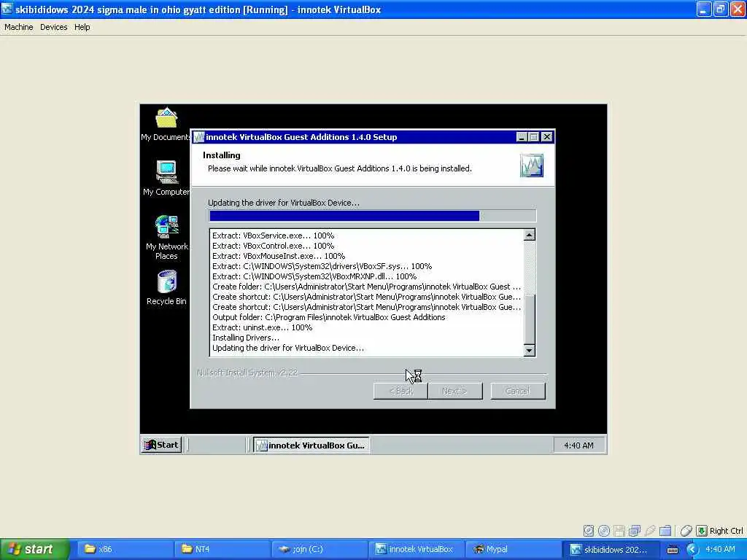Viewport: 747px width, 560px height.
Task: Select log line 'Installing Drivers...'
Action: tap(246, 338)
